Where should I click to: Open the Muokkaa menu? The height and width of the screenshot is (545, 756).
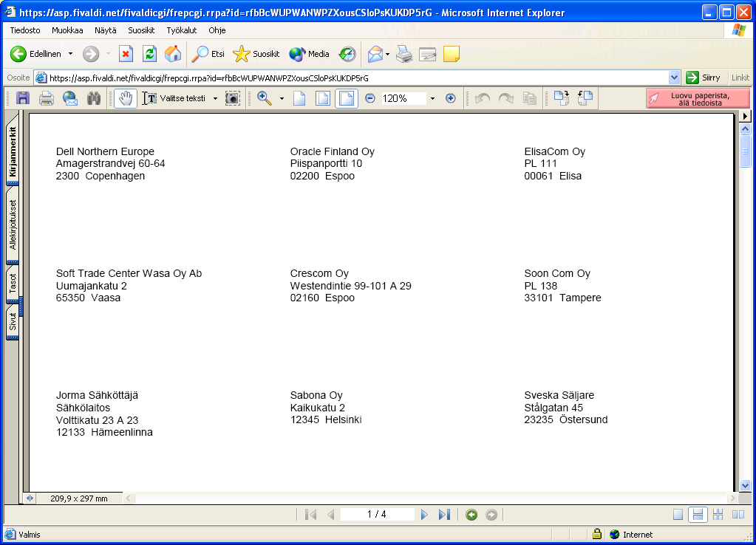pos(67,30)
